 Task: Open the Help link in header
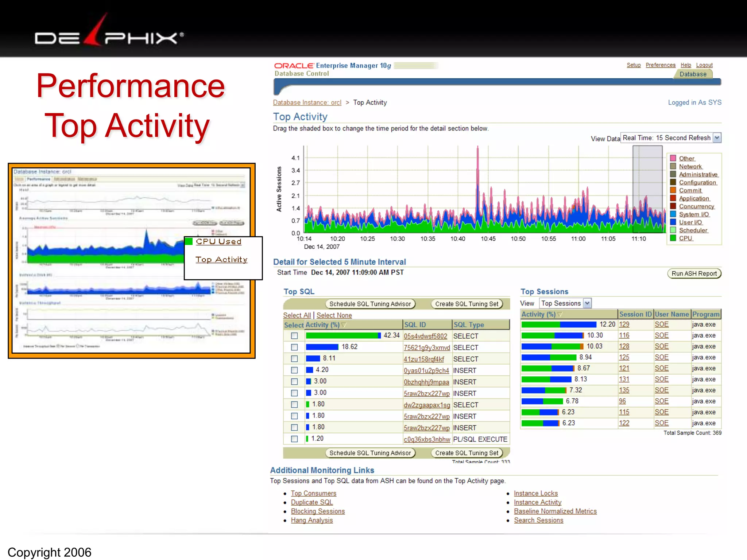(x=686, y=65)
